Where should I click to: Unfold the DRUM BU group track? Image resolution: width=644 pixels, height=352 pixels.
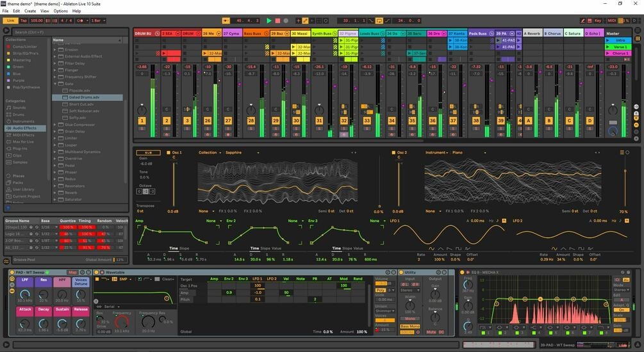click(157, 34)
